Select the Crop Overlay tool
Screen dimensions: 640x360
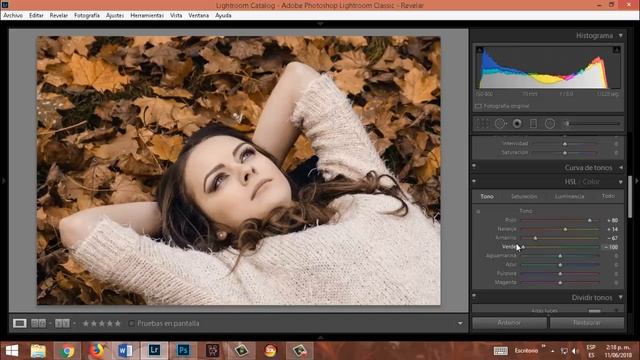482,123
